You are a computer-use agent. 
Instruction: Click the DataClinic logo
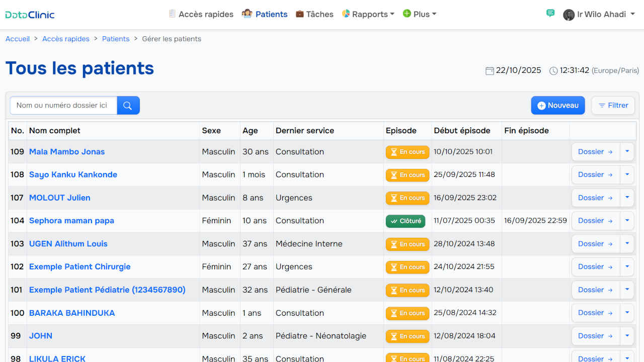(x=30, y=15)
